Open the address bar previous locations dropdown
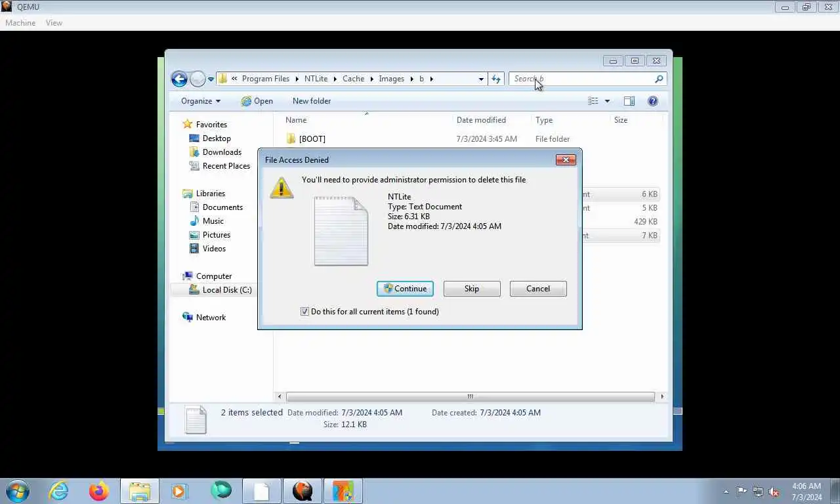This screenshot has height=504, width=840. 481,79
